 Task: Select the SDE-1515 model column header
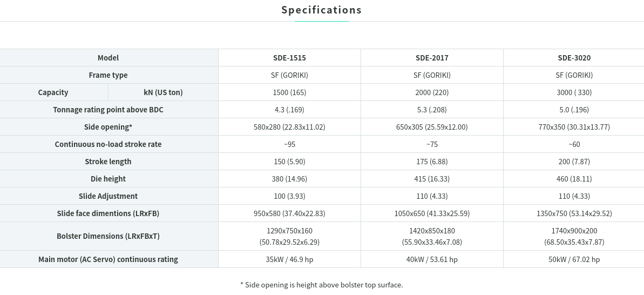point(289,58)
